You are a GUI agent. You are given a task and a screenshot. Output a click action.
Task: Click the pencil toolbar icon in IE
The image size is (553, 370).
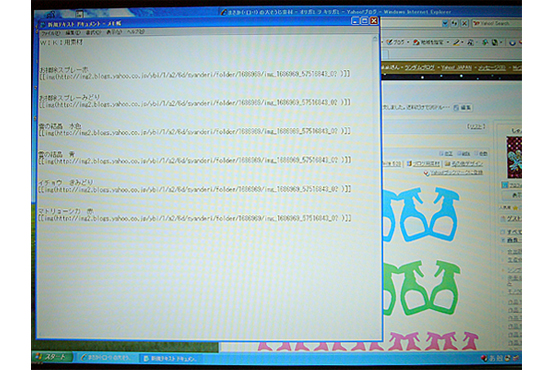456,43
